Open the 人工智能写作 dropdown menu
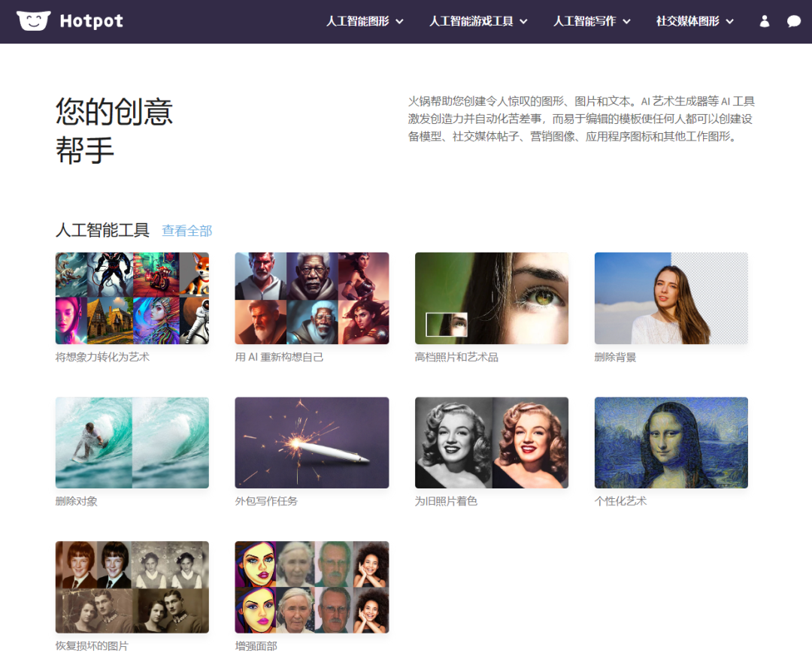 [592, 22]
